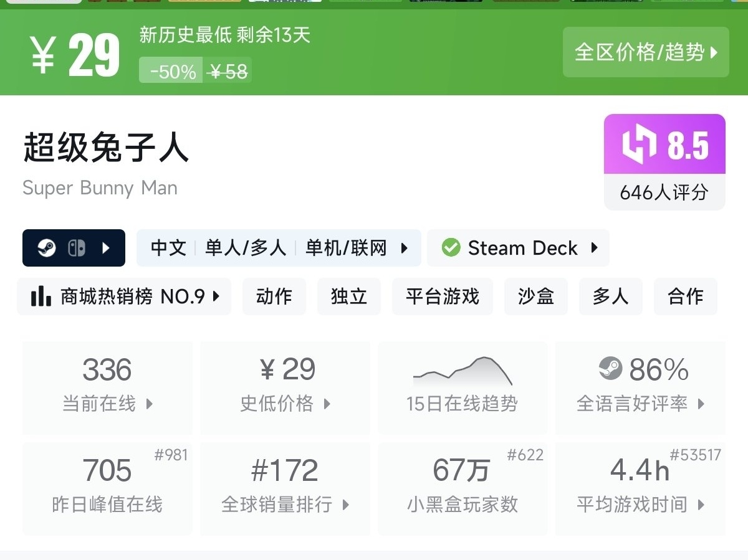Viewport: 748px width, 560px height.
Task: Open the 平均游戏时间 4.4h stat
Action: tap(640, 488)
